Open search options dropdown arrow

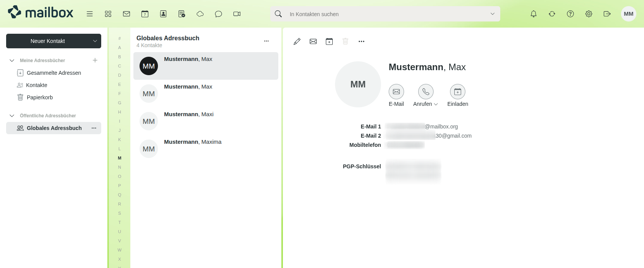click(493, 14)
